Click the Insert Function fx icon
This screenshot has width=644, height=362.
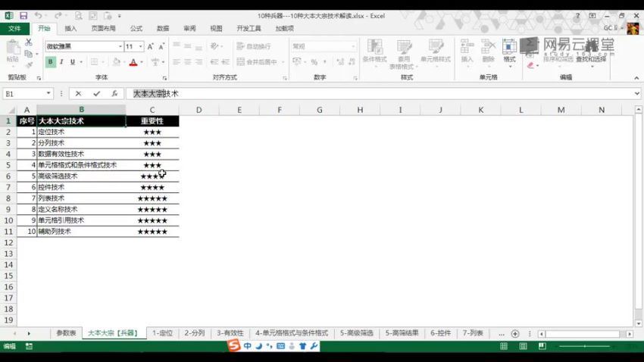click(114, 94)
